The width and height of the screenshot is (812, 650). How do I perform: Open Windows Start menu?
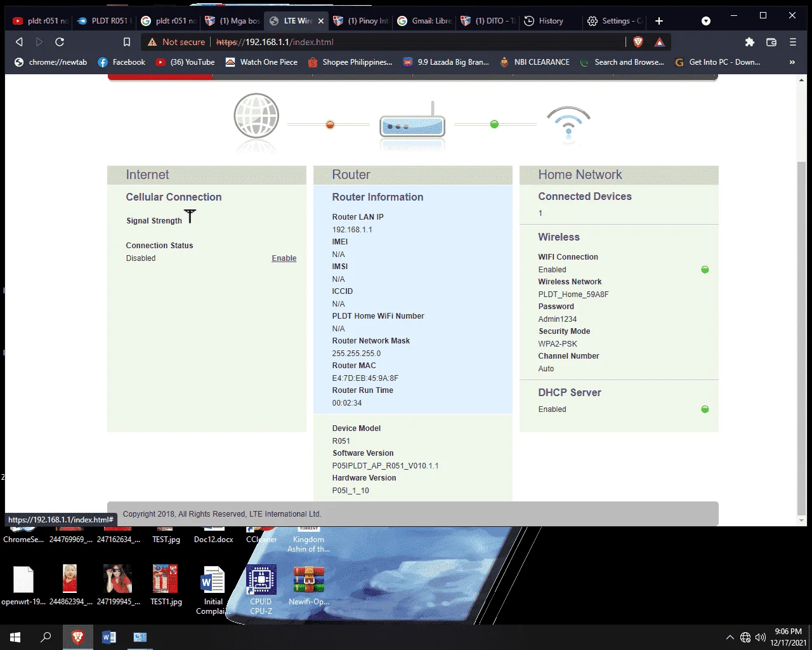(x=15, y=637)
